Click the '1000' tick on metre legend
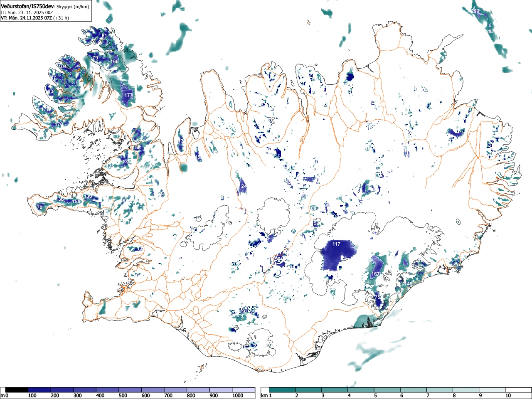Viewport: 532px width, 399px height. [x=238, y=396]
